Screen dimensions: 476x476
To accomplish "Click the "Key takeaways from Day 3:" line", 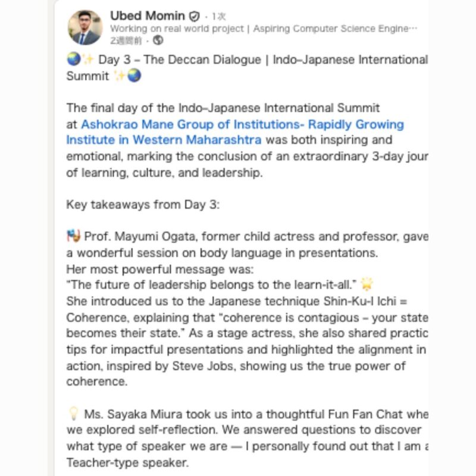I will pyautogui.click(x=143, y=204).
